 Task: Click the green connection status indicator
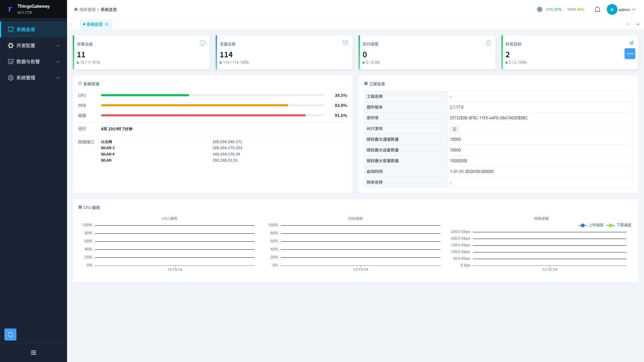540,9
